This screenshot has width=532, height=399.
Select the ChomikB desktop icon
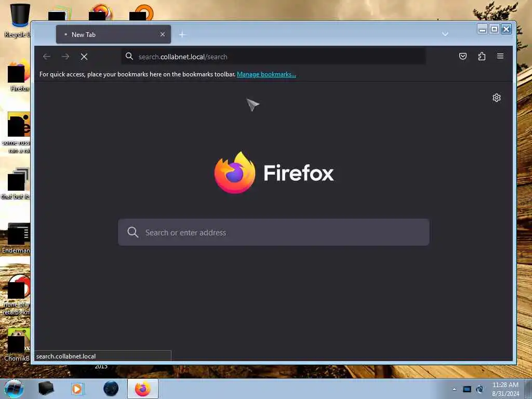tap(17, 345)
